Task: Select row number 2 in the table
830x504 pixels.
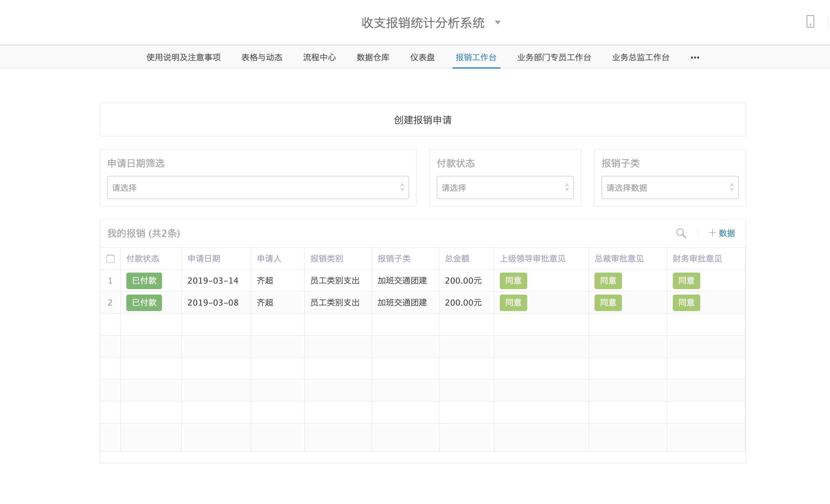Action: 110,303
